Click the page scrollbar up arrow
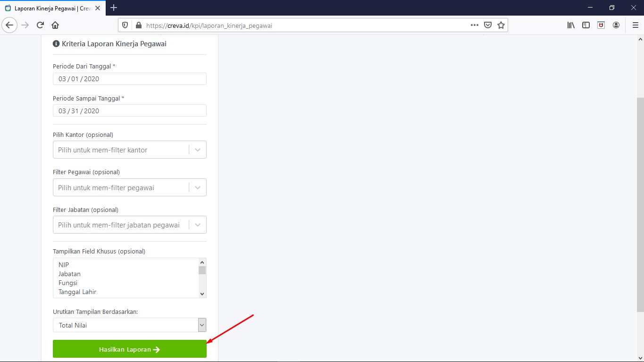 coord(640,39)
